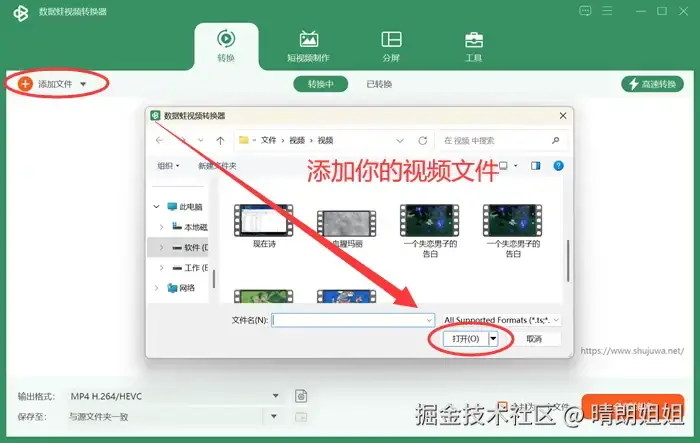Viewport: 700px width, 443px height.
Task: Open the 保存至 save location dropdown
Action: click(174, 417)
